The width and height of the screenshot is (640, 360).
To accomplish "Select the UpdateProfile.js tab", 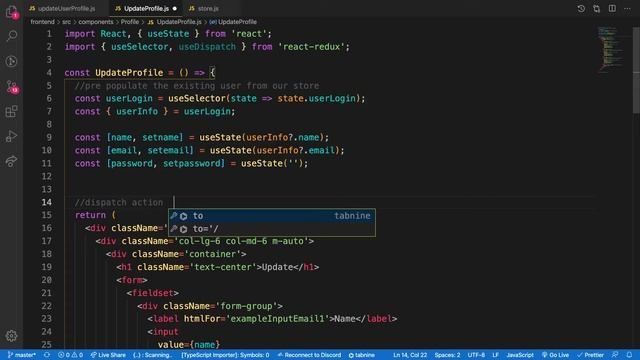I will point(145,8).
